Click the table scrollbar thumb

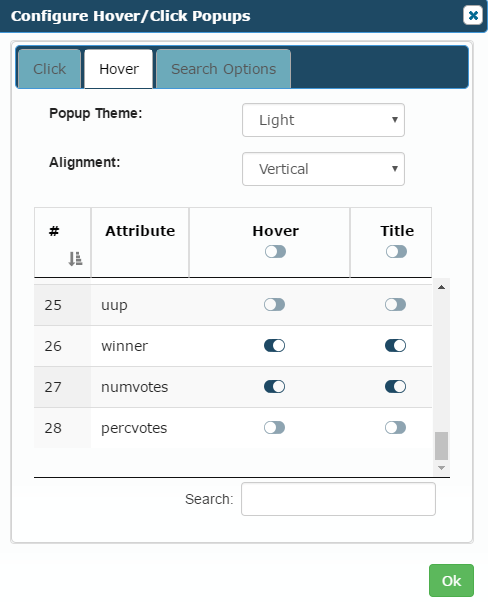click(x=442, y=446)
